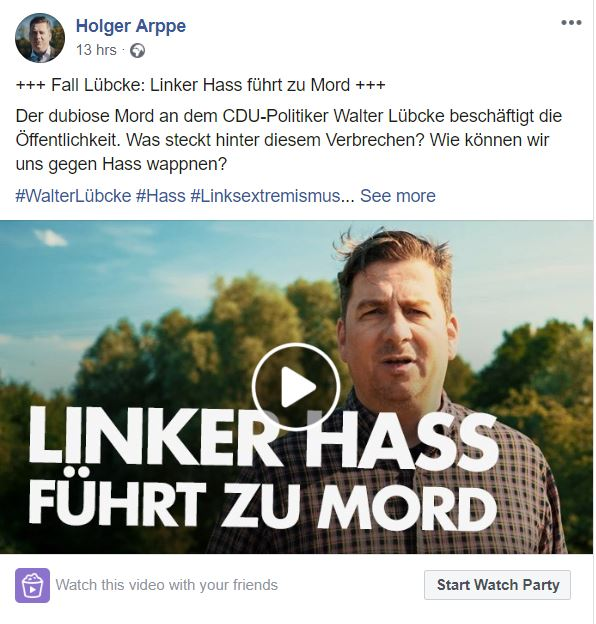Open the post via 13 hrs timestamp
596x624 pixels.
[x=96, y=50]
